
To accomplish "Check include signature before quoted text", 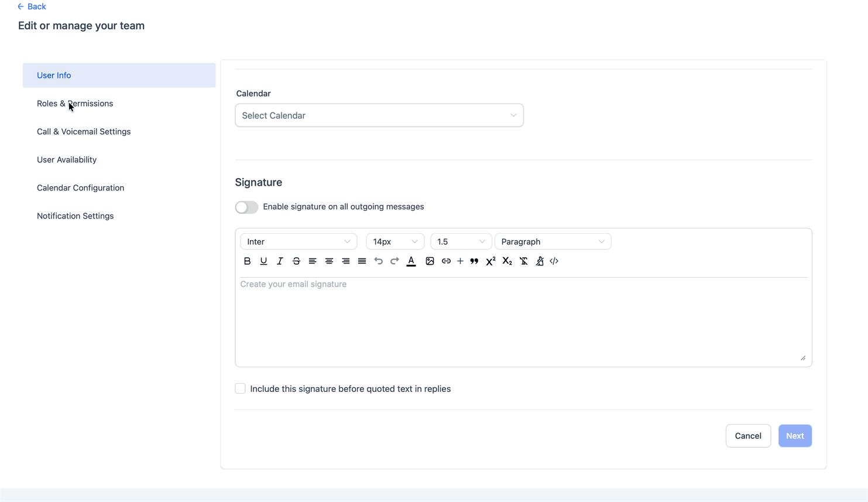I will [x=240, y=388].
